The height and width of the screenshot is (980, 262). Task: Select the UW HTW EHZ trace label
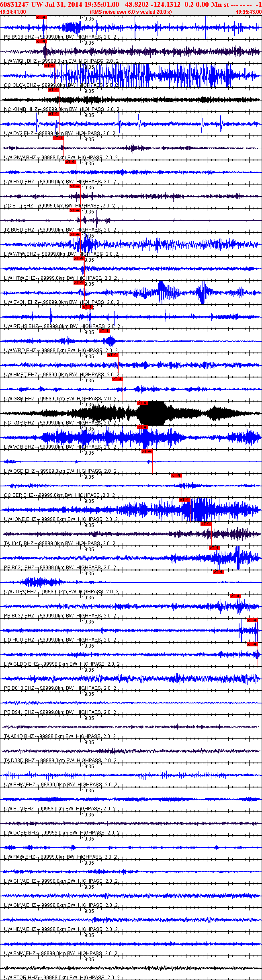pyautogui.click(x=61, y=278)
